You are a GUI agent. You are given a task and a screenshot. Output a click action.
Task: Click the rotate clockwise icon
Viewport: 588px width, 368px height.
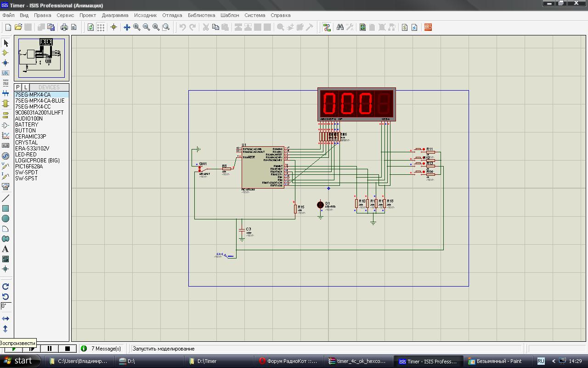coord(6,287)
